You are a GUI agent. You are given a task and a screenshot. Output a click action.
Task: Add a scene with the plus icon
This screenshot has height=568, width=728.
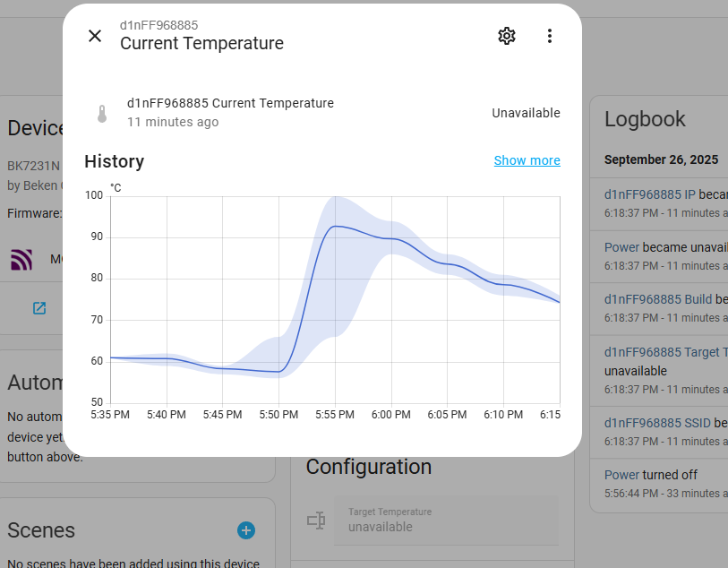(246, 530)
